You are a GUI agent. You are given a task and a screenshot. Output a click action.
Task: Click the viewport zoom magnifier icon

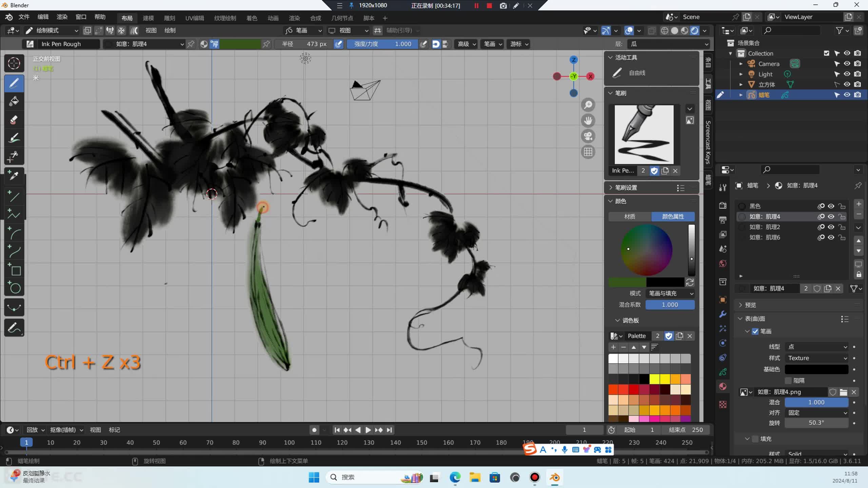(588, 105)
